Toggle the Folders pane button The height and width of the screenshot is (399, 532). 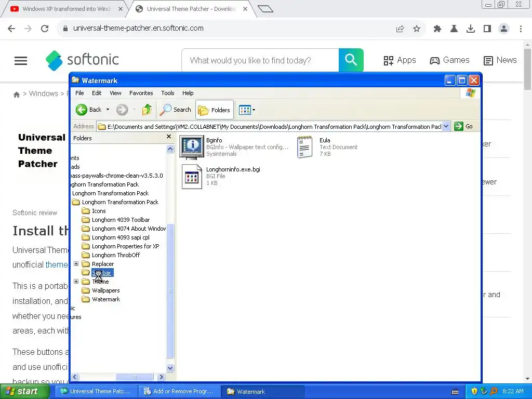tap(215, 110)
